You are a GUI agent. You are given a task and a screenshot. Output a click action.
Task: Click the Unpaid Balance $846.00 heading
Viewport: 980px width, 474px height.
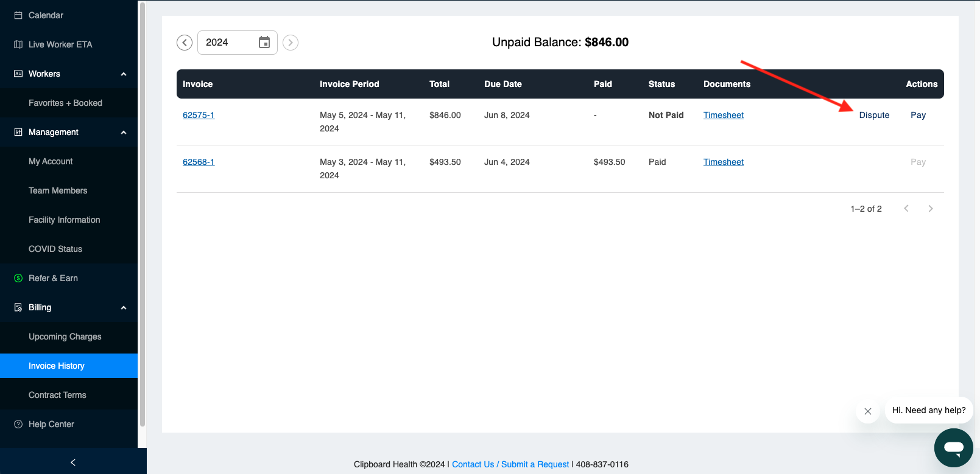560,42
